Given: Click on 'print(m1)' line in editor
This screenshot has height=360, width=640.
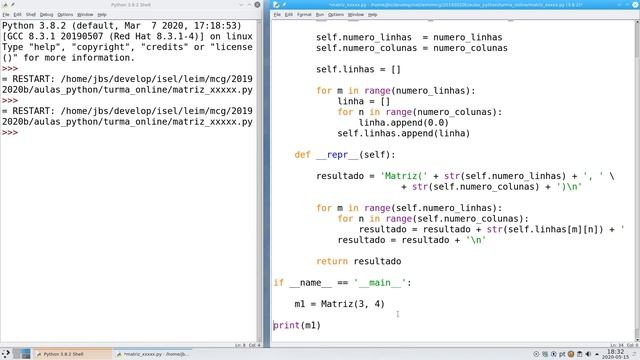Looking at the screenshot, I should [297, 325].
